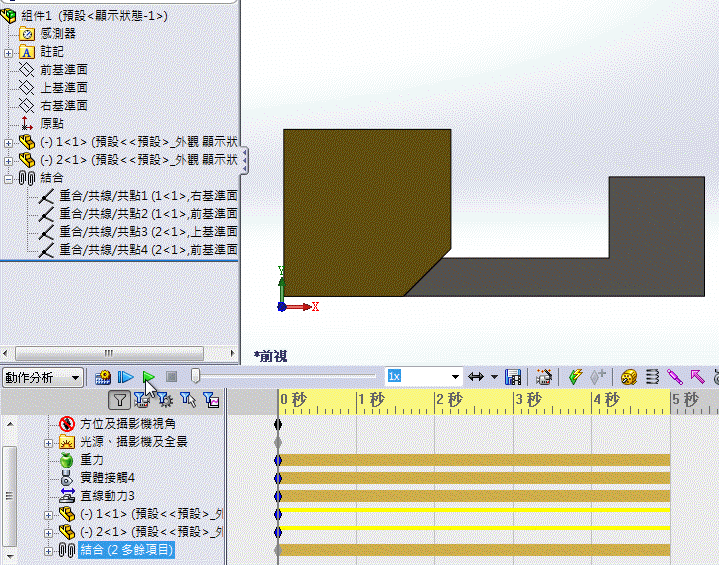Click the 感測器 sensors folder icon
The height and width of the screenshot is (565, 719).
(27, 33)
